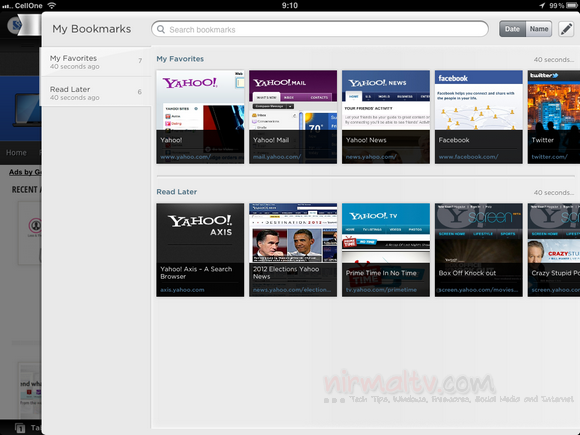Sort bookmarks by Date
Viewport: 580px width, 435px height.
tap(512, 29)
